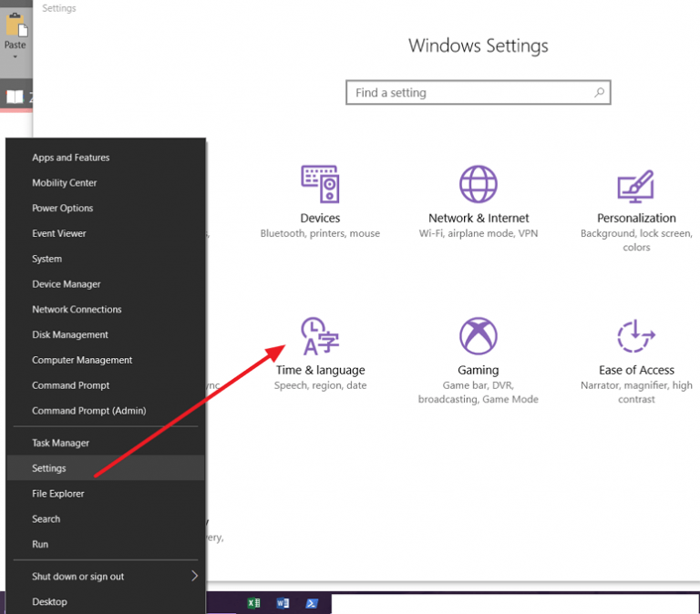The height and width of the screenshot is (614, 700).
Task: Open the Ease of Access icon
Action: pyautogui.click(x=635, y=336)
